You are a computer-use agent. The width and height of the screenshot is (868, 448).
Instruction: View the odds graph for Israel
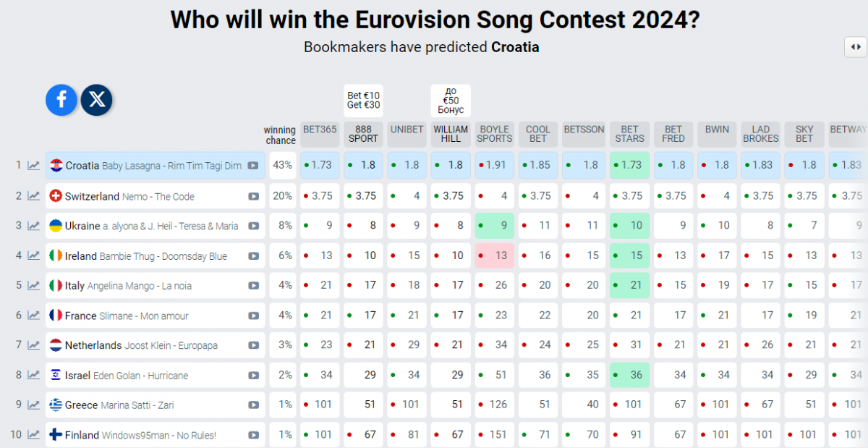[34, 375]
